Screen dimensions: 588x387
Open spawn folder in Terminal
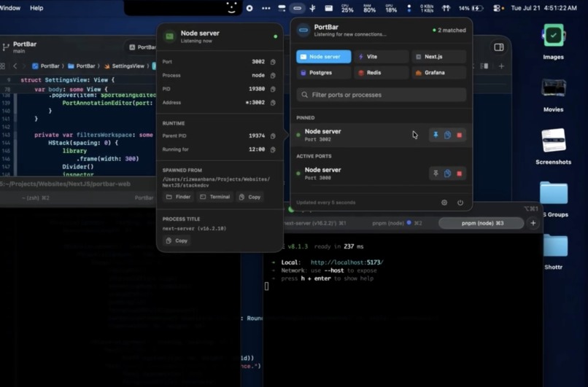click(215, 197)
